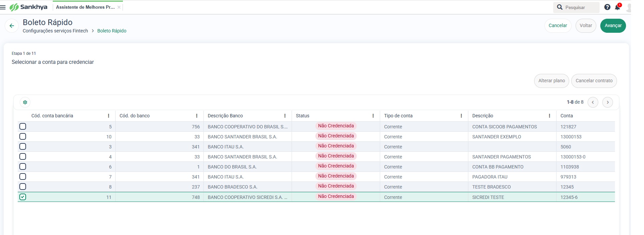Click the Voltar button
Image resolution: width=644 pixels, height=235 pixels.
click(586, 25)
